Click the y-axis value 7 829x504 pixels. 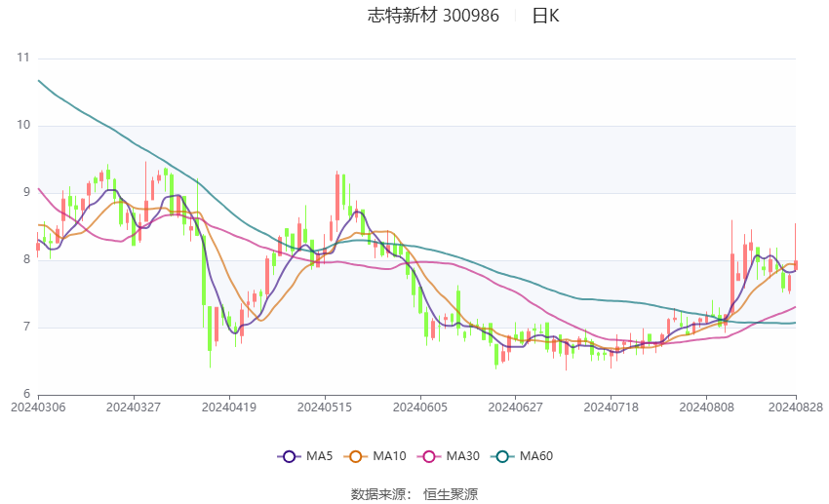26,327
